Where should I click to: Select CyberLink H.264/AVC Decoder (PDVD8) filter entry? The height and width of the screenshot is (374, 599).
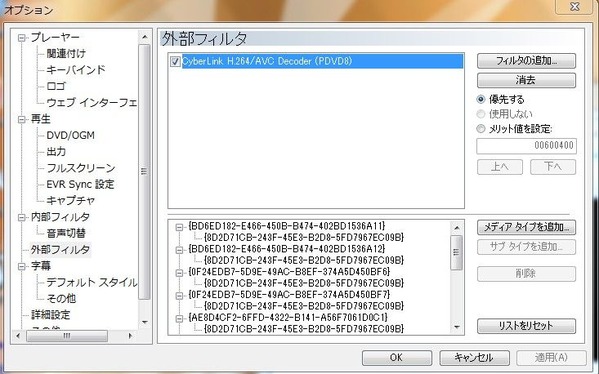point(322,62)
